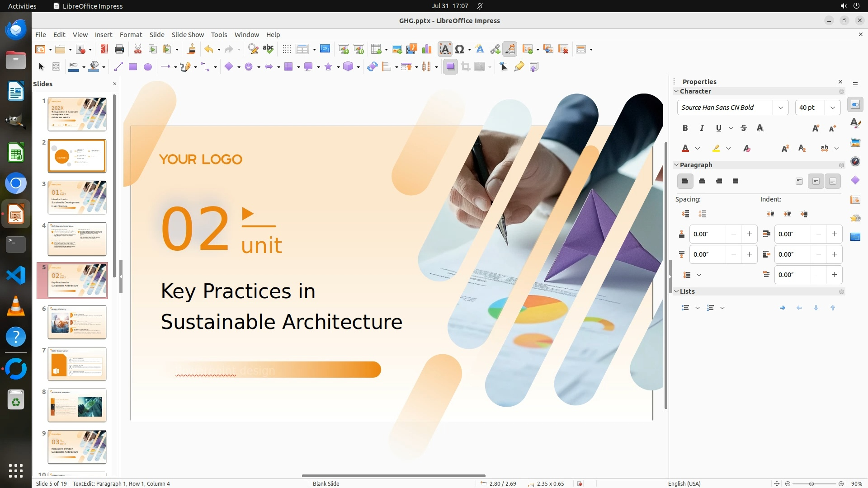Click the Insert Chart icon
Image resolution: width=868 pixels, height=488 pixels.
pos(426,49)
